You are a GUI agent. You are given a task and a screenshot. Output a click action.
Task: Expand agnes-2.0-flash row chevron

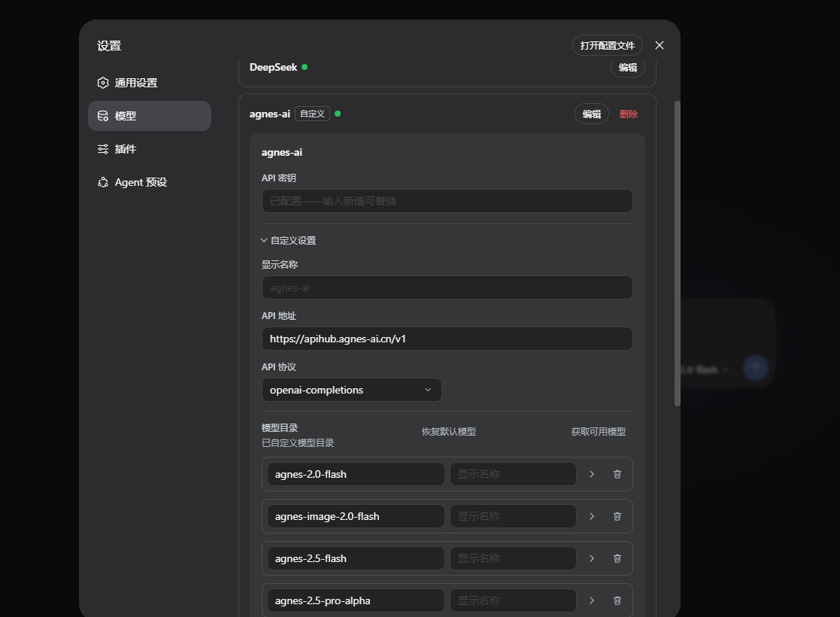point(592,474)
